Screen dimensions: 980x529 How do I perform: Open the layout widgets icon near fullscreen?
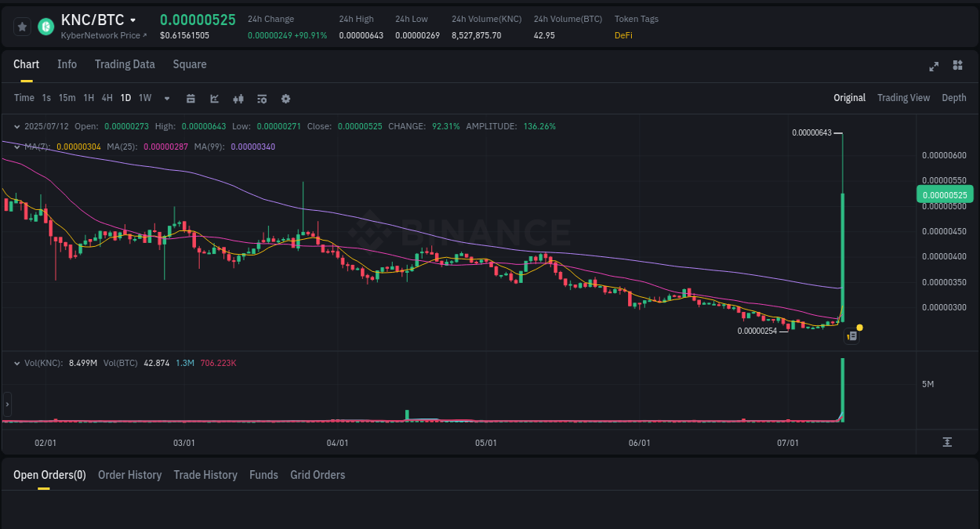957,67
